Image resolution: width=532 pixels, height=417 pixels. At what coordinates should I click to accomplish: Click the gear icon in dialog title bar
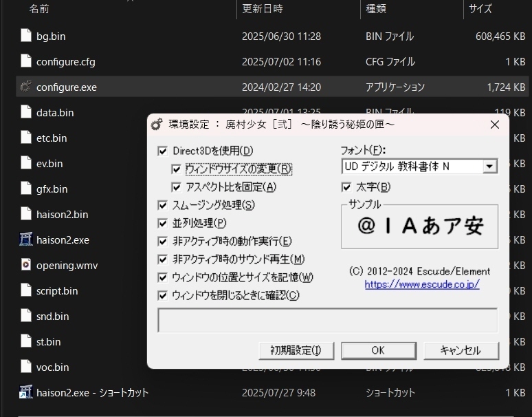pyautogui.click(x=157, y=125)
